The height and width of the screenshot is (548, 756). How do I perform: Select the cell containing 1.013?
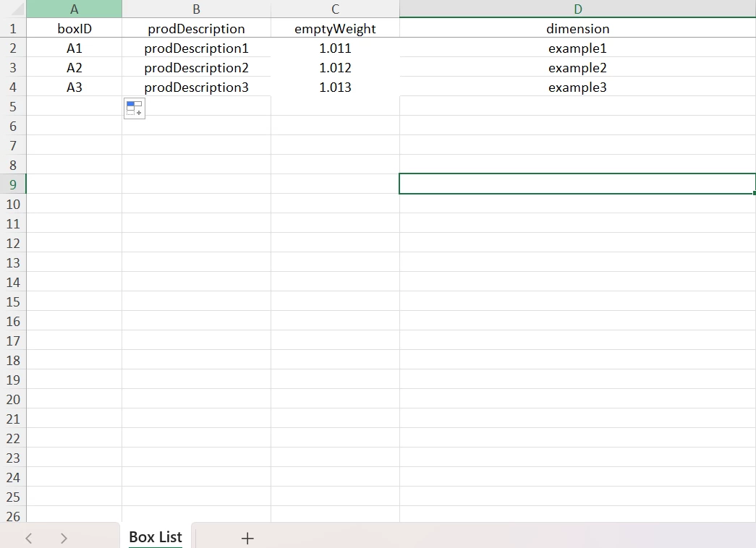pyautogui.click(x=335, y=87)
